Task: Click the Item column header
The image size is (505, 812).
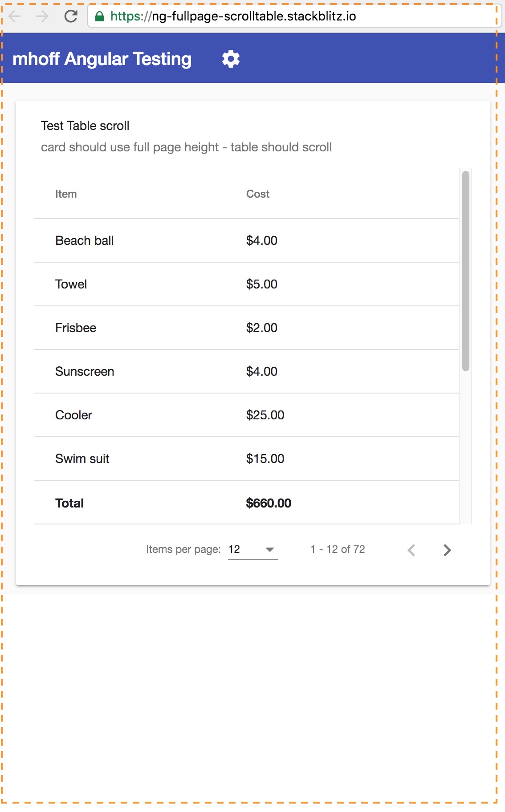Action: [x=66, y=194]
